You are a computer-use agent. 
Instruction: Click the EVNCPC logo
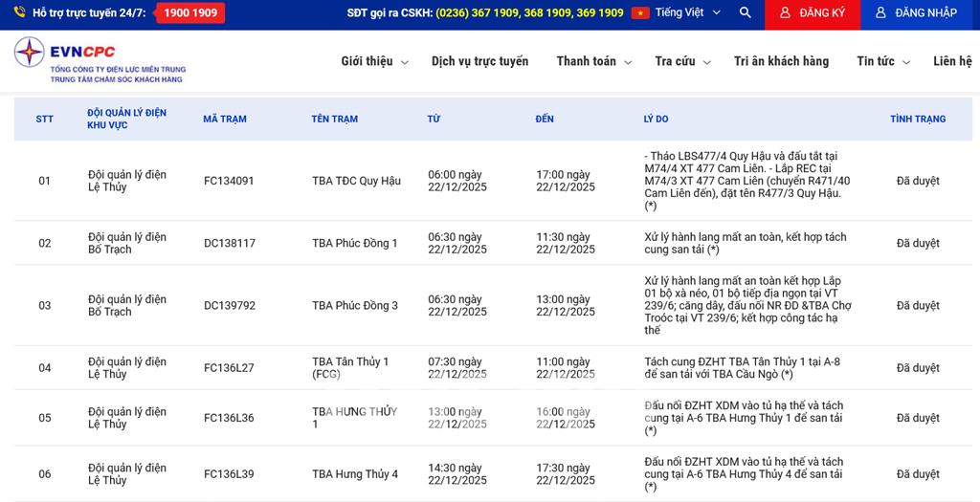tap(100, 60)
